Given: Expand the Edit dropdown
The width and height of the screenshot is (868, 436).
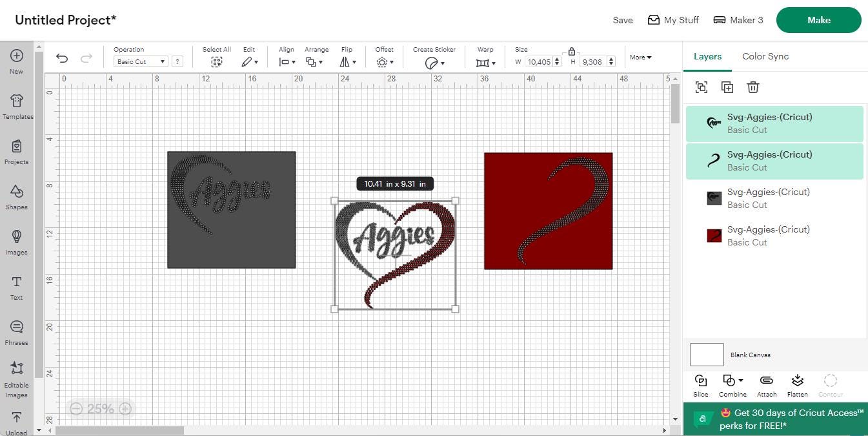Looking at the screenshot, I should pyautogui.click(x=250, y=62).
